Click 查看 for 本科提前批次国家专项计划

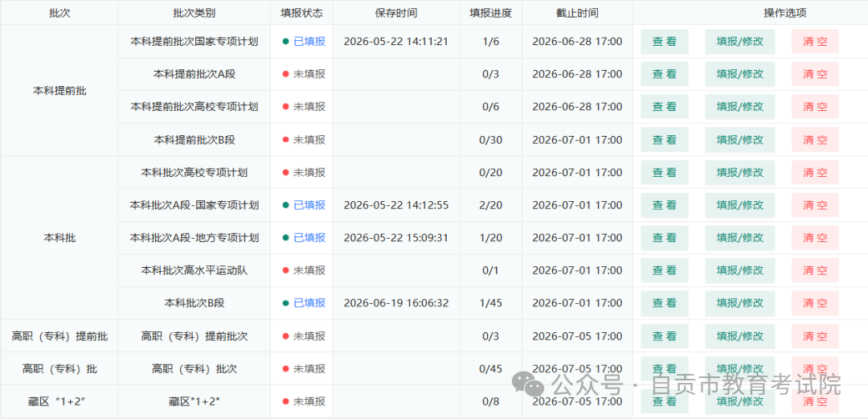tap(665, 42)
